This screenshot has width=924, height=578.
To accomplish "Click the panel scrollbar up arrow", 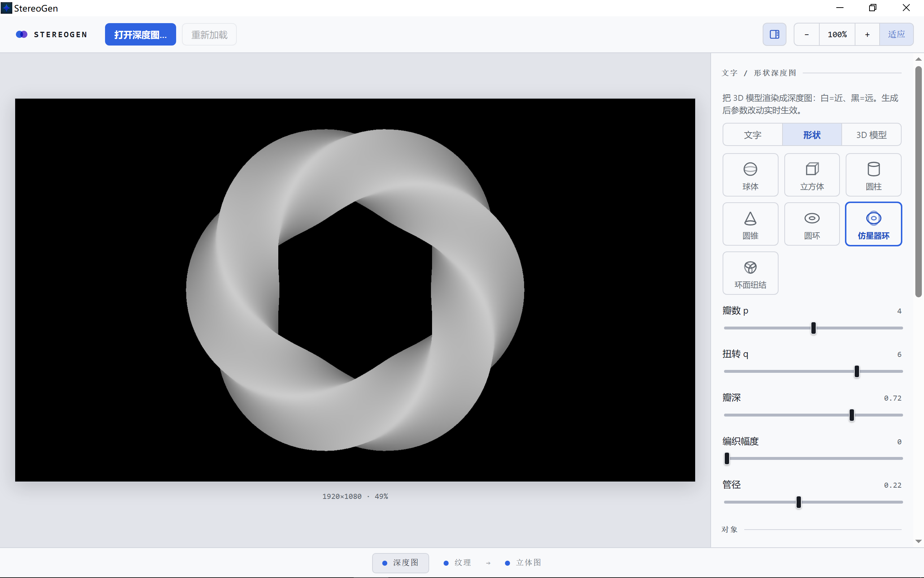I will (x=918, y=59).
